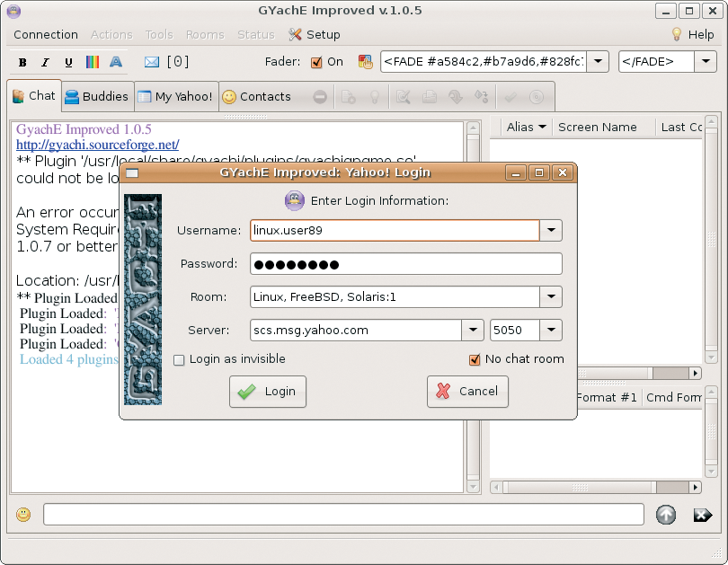Screen dimensions: 728x565
Task: Click the penguin avatar in login dialog
Action: pyautogui.click(x=295, y=201)
